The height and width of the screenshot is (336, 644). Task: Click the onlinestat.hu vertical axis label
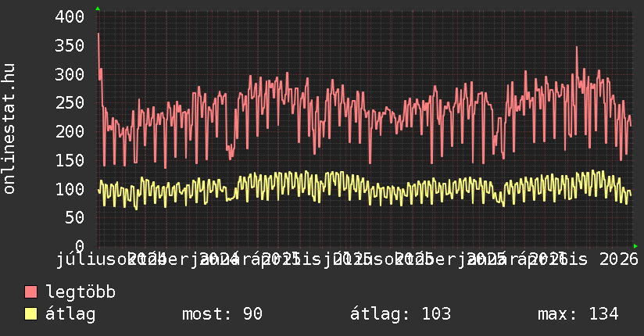point(9,129)
